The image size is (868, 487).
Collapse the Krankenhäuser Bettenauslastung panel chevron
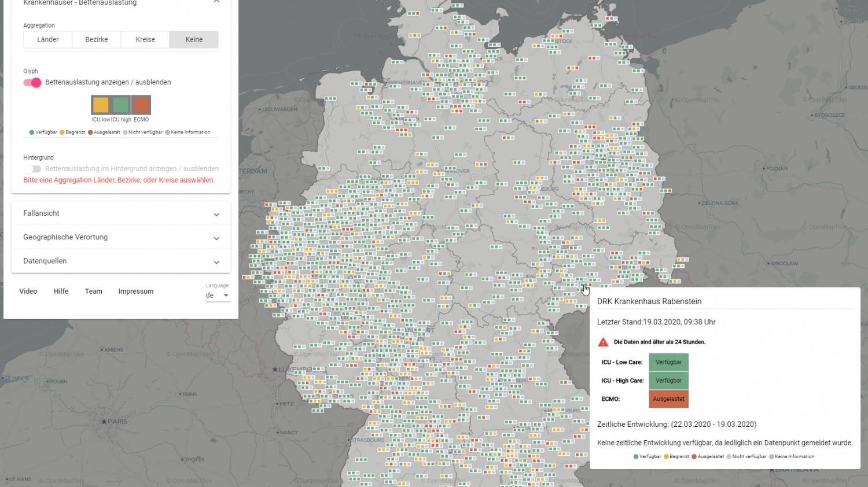pyautogui.click(x=216, y=2)
